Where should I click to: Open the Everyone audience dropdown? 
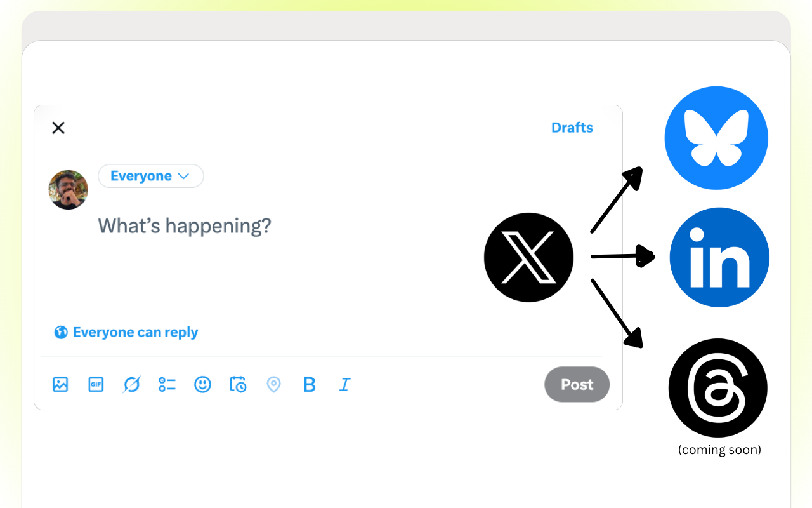coord(150,176)
